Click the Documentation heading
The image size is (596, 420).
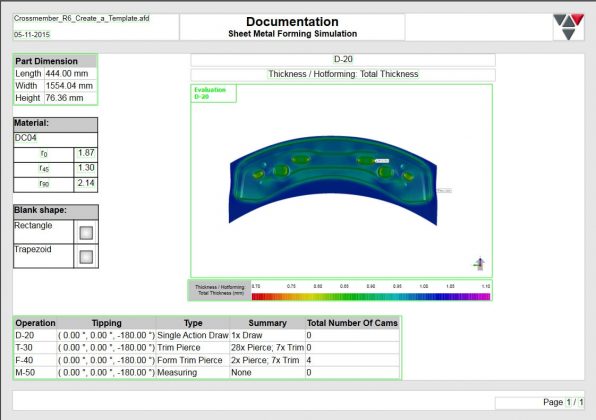pyautogui.click(x=292, y=22)
